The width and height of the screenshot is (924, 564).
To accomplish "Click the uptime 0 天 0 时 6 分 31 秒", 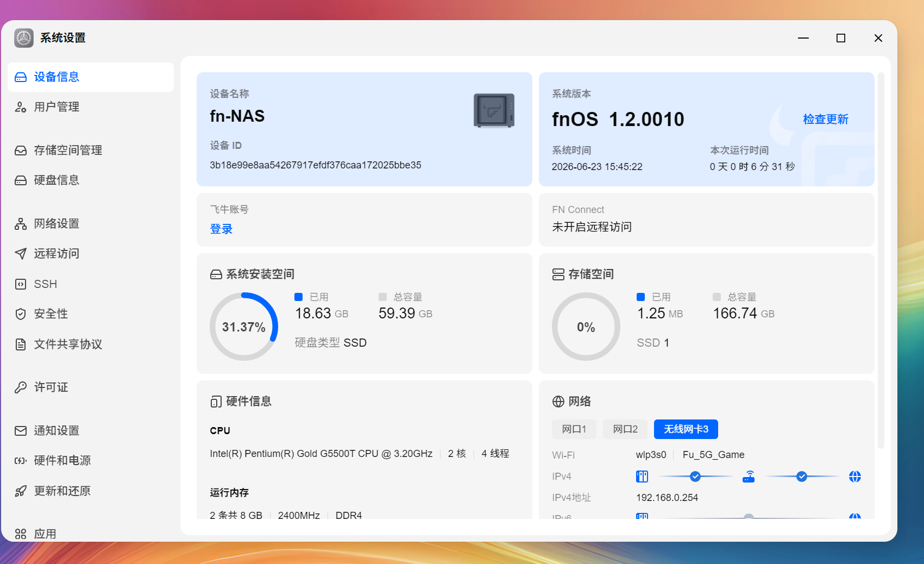I will pyautogui.click(x=752, y=167).
